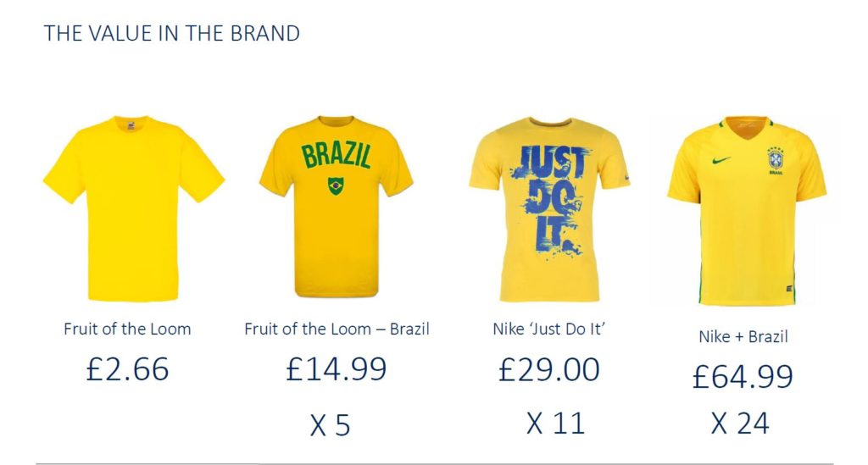
Task: Click the £2.66 price
Action: pyautogui.click(x=128, y=369)
